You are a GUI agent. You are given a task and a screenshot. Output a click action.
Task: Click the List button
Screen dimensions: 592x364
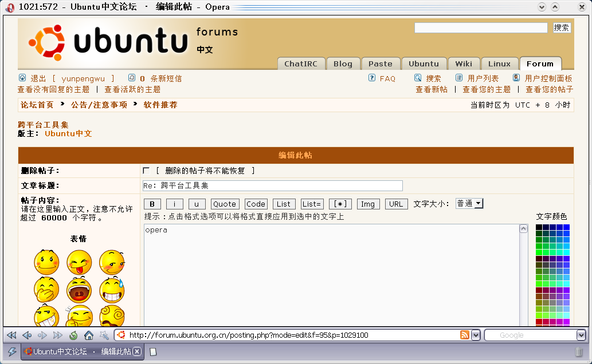tap(284, 204)
